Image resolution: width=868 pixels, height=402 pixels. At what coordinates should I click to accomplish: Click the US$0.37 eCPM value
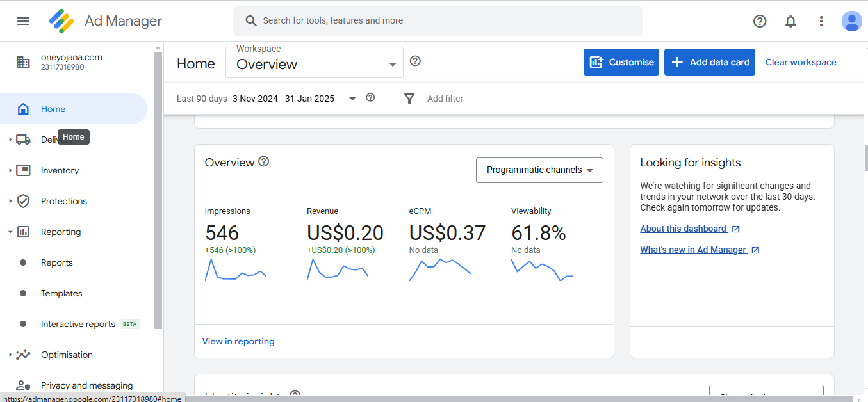point(448,233)
